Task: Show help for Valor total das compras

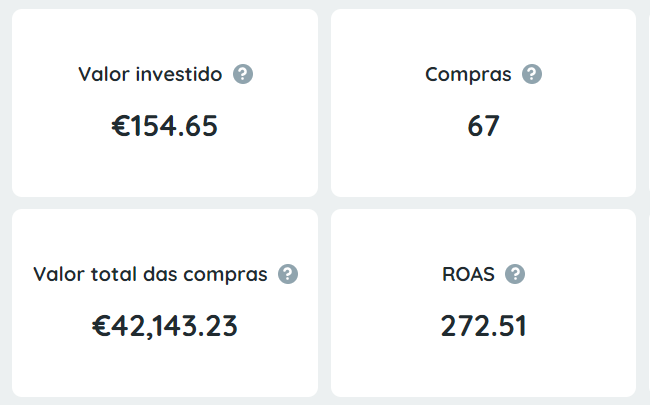Action: 288,274
